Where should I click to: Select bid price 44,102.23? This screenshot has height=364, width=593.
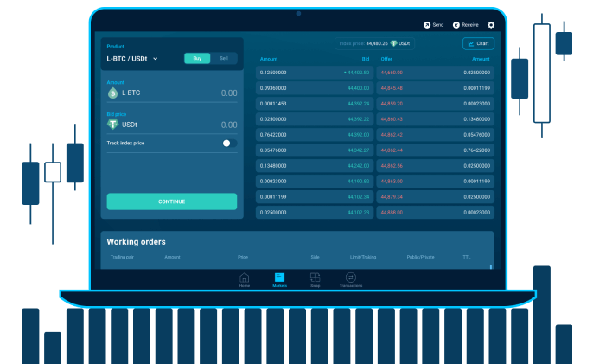pos(358,213)
